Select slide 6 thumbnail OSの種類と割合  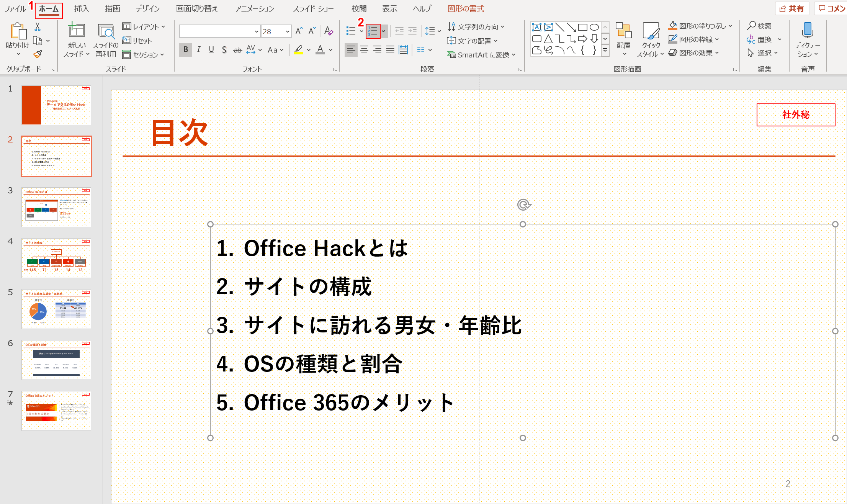[56, 360]
